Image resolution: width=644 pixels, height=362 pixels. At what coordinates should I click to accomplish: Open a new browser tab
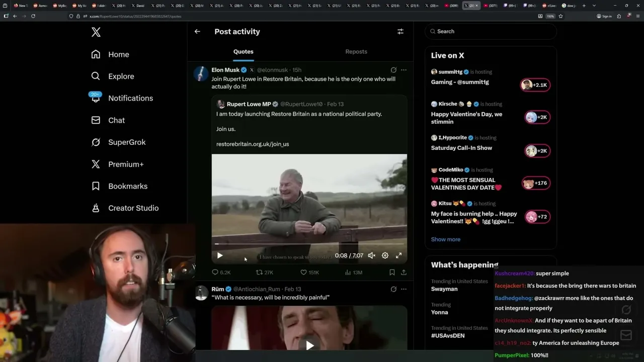[x=584, y=6]
